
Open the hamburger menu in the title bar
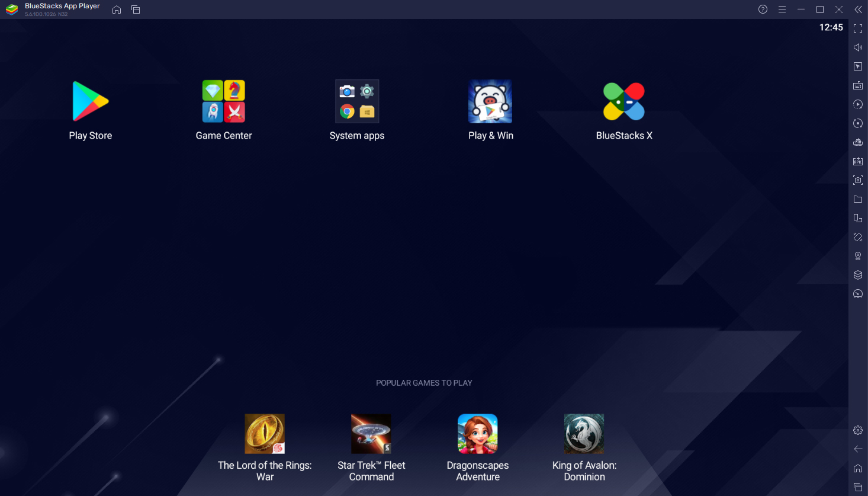(782, 9)
